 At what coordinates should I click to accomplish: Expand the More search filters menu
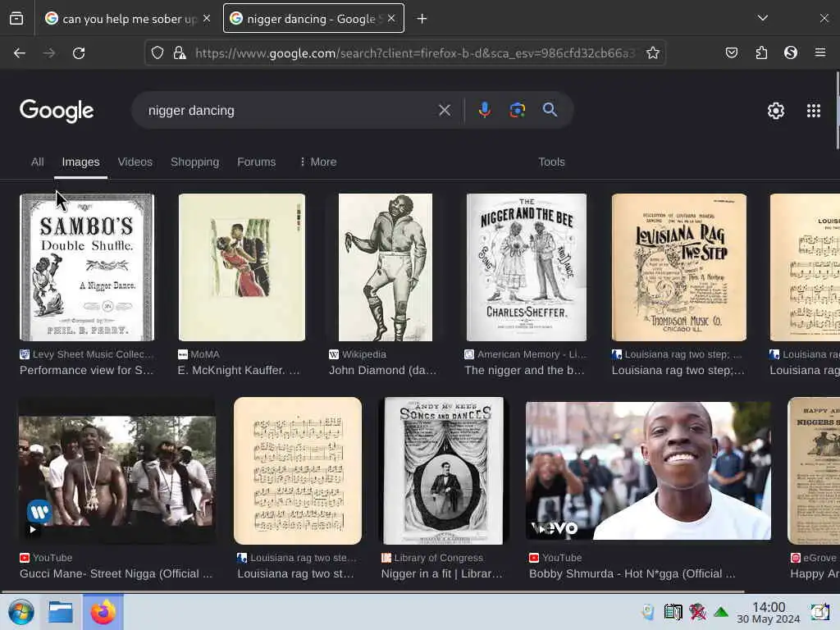(x=318, y=162)
